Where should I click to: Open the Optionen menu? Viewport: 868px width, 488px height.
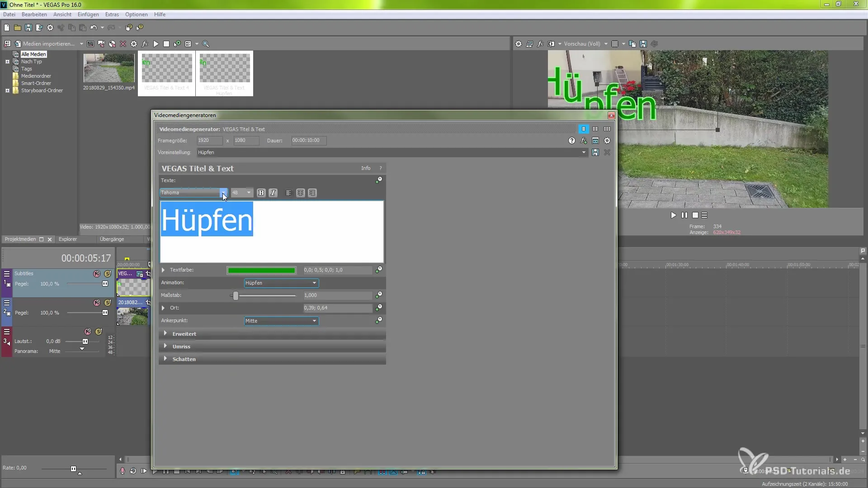point(137,14)
